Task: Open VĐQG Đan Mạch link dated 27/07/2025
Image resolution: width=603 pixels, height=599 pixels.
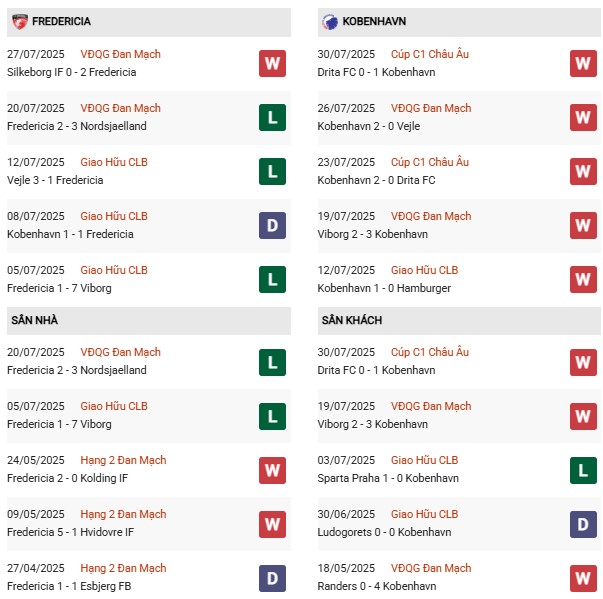Action: pyautogui.click(x=120, y=54)
